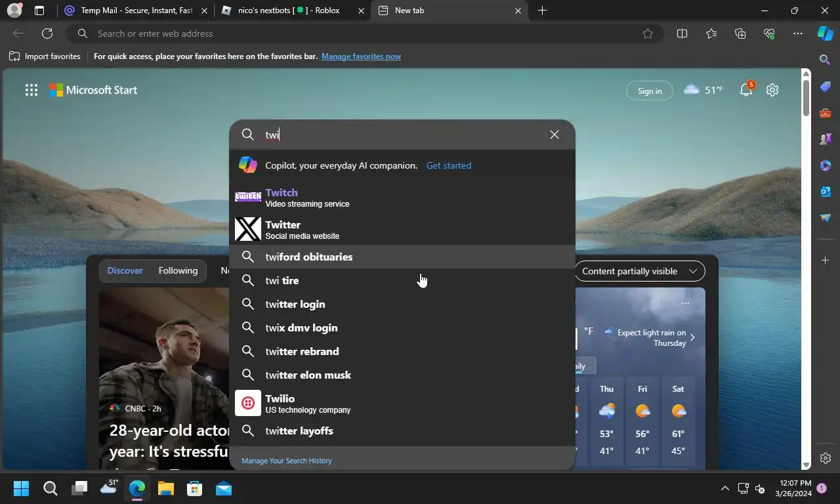Add this page to favorites star
Screen dimensions: 840x504
pyautogui.click(x=648, y=33)
